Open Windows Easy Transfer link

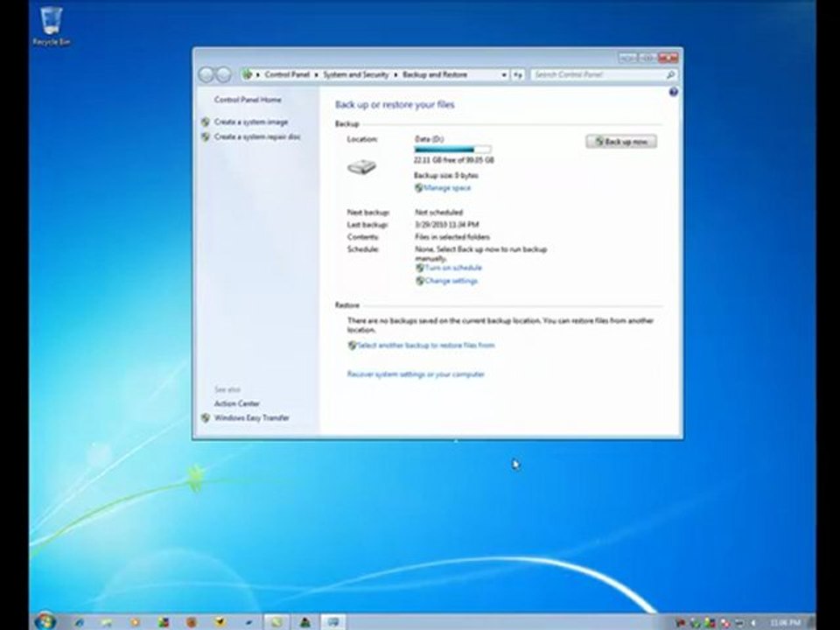click(x=252, y=418)
